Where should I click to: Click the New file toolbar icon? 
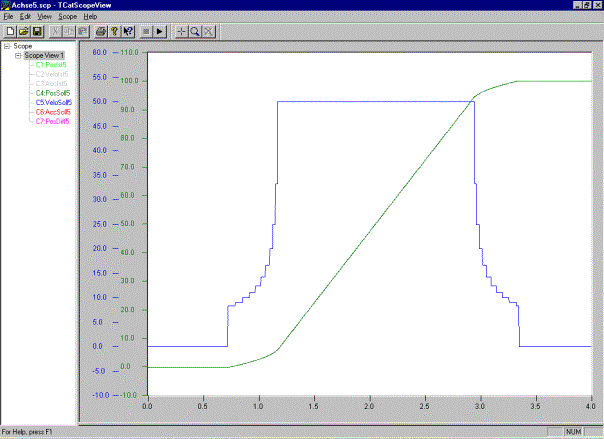(x=8, y=31)
